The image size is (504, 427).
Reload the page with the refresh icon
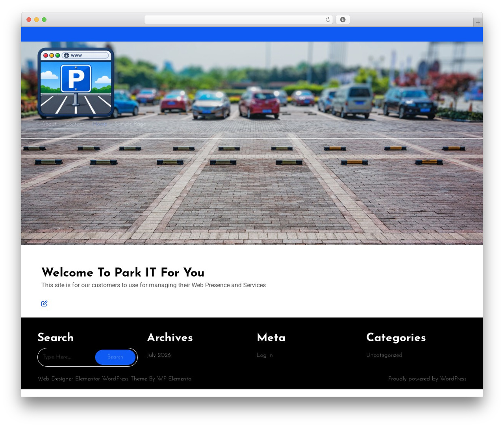coord(328,20)
